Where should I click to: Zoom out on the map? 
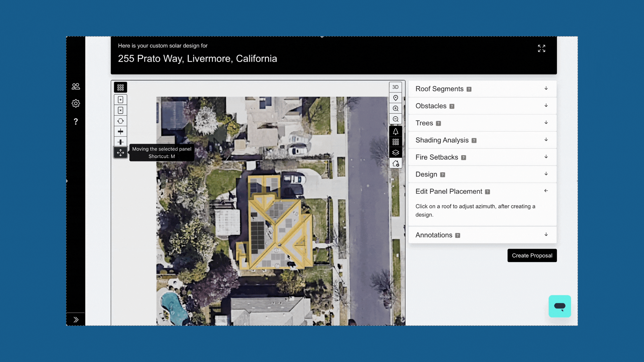pos(395,119)
